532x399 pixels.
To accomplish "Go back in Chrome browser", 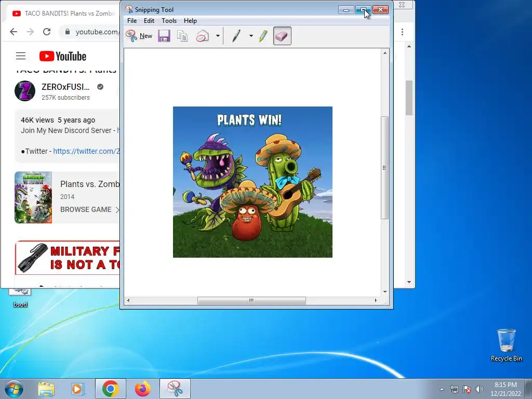I will tap(14, 32).
